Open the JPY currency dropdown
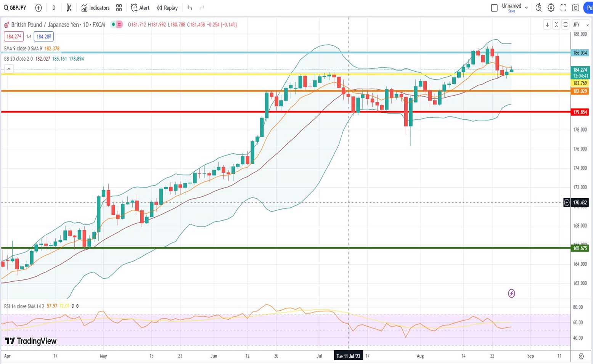The width and height of the screenshot is (593, 364). tap(581, 24)
